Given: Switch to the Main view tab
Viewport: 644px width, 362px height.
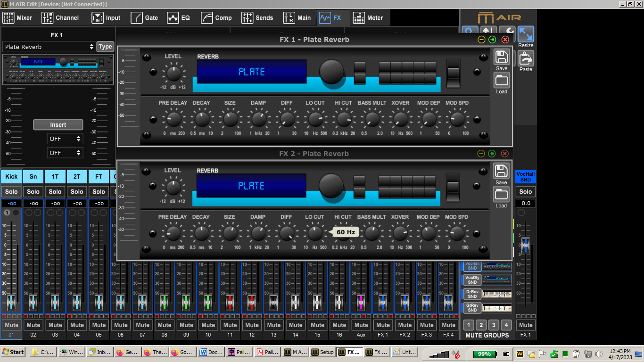Looking at the screenshot, I should 297,17.
